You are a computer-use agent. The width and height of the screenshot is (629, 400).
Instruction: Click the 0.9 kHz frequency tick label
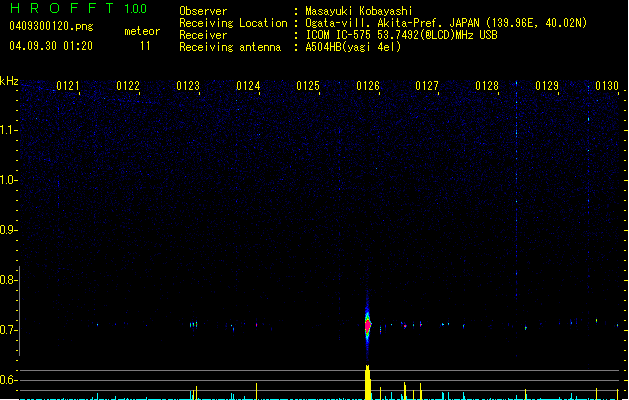pos(7,230)
